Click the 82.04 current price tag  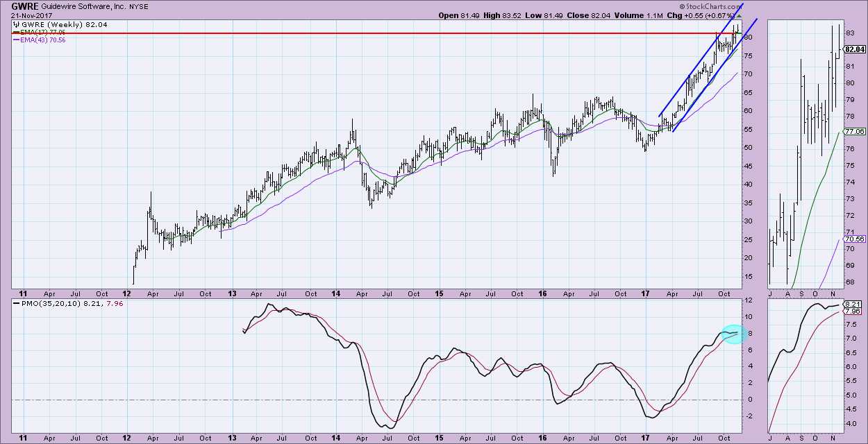point(853,49)
